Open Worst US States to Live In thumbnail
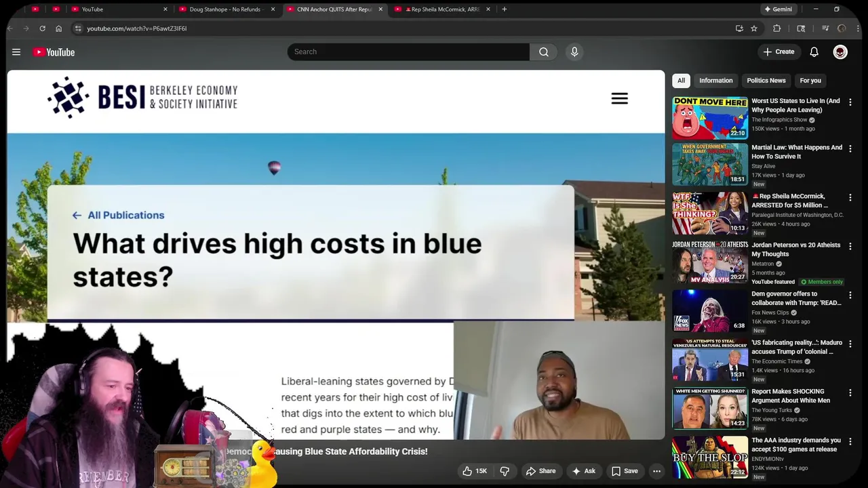 [x=710, y=118]
